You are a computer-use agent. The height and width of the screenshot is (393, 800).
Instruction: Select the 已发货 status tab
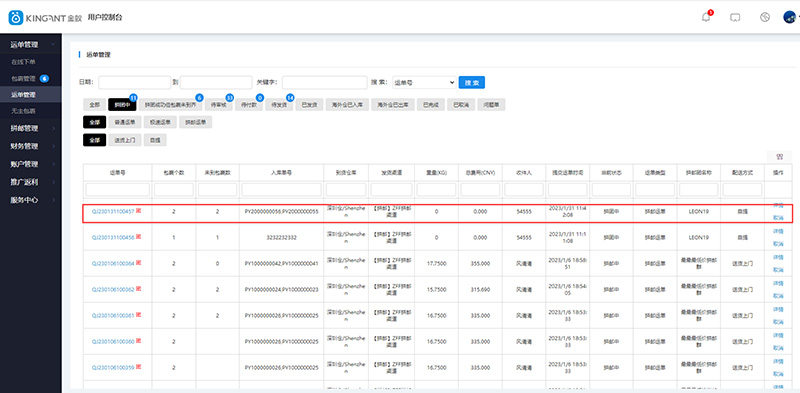point(309,105)
